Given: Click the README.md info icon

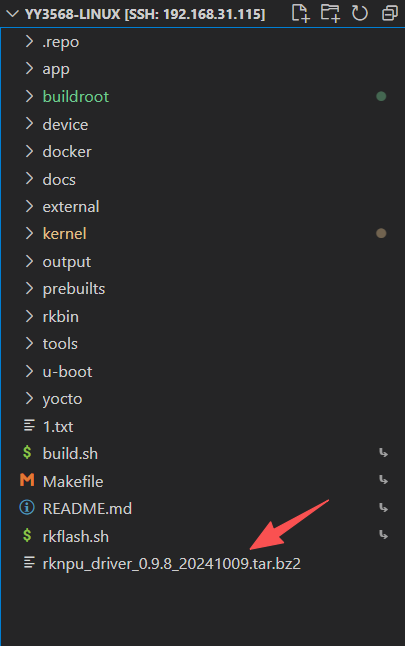Looking at the screenshot, I should tap(27, 508).
